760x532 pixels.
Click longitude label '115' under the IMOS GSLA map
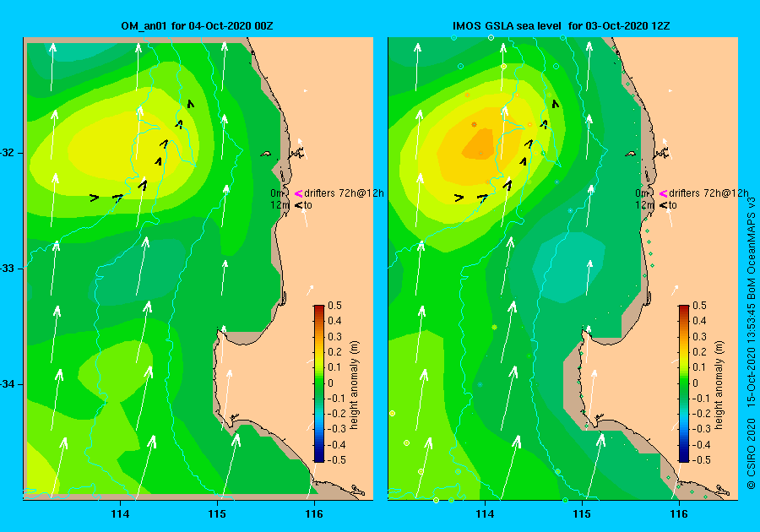[582, 514]
